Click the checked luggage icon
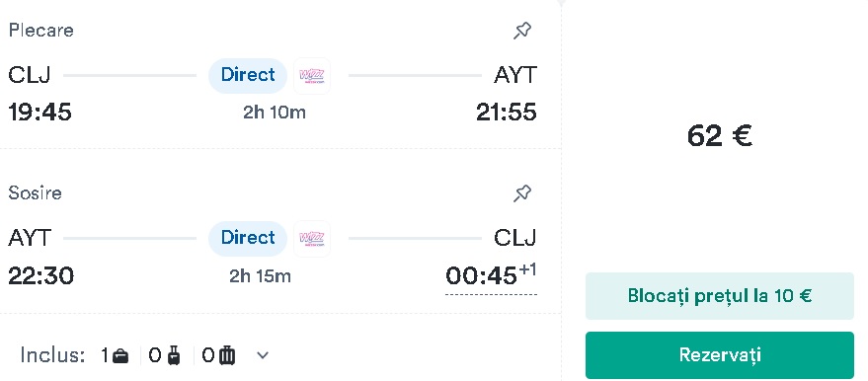The width and height of the screenshot is (868, 381). coord(226,355)
